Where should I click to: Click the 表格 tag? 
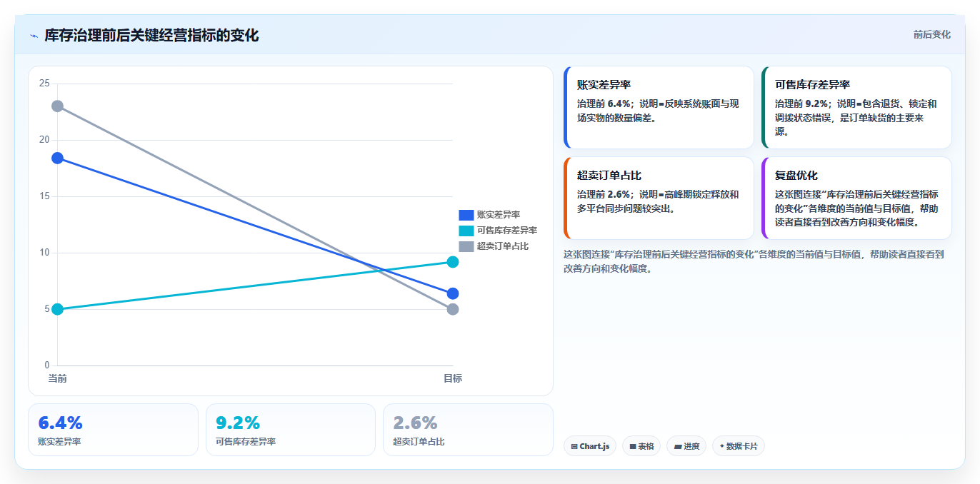(x=641, y=446)
